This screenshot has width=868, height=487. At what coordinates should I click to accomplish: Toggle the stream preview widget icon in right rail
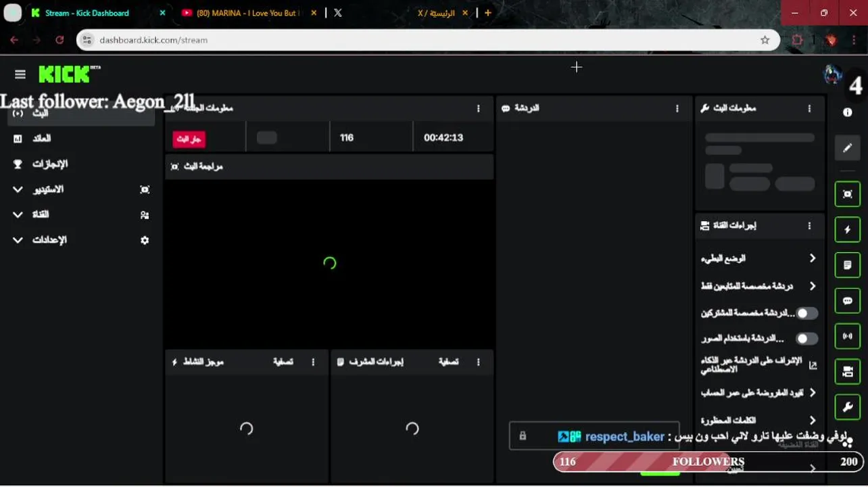pos(847,194)
